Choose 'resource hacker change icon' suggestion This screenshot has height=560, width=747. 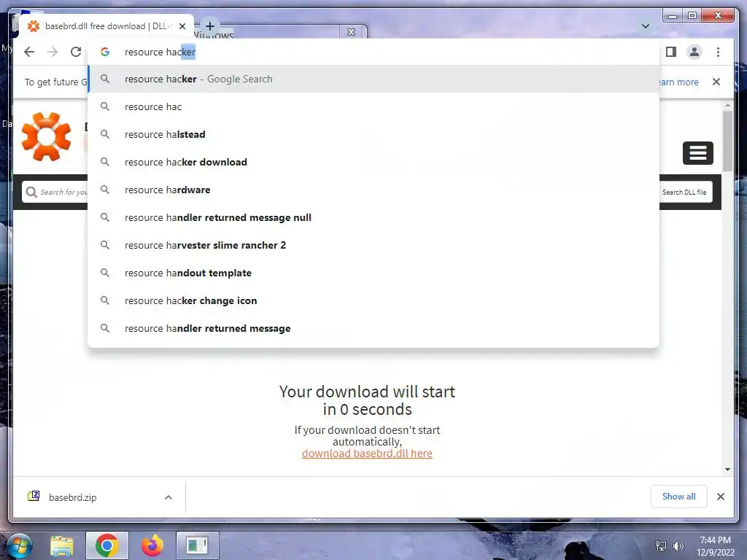coord(373,300)
